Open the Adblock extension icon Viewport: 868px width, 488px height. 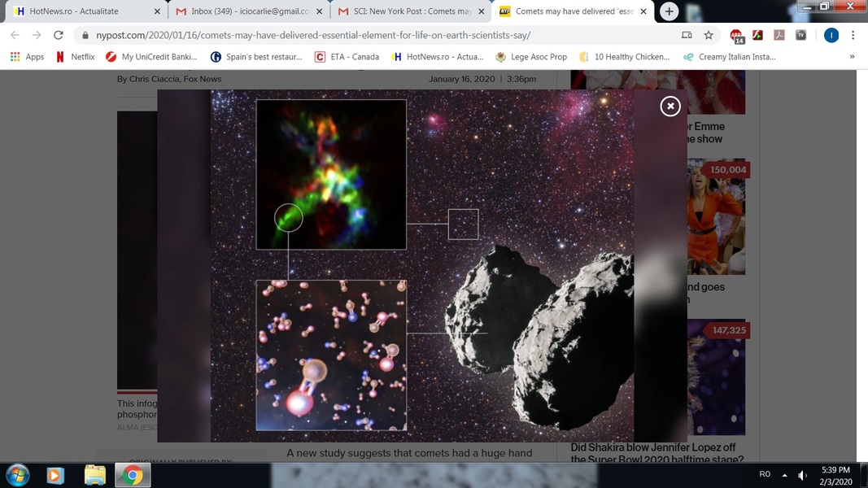click(736, 36)
